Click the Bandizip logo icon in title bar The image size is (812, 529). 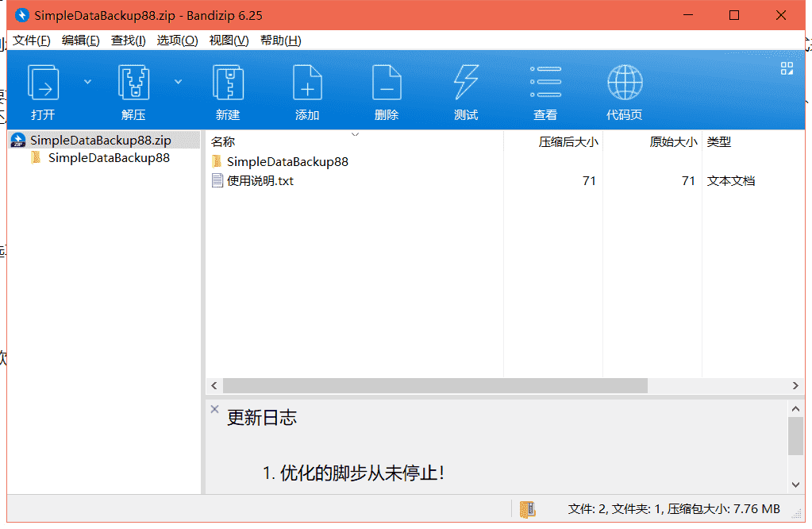[21, 15]
